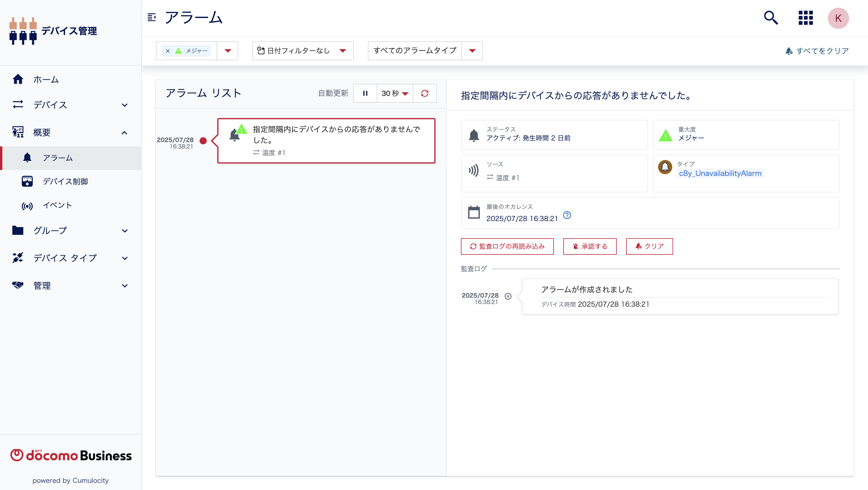Open the application switcher grid icon
868x490 pixels.
[806, 18]
